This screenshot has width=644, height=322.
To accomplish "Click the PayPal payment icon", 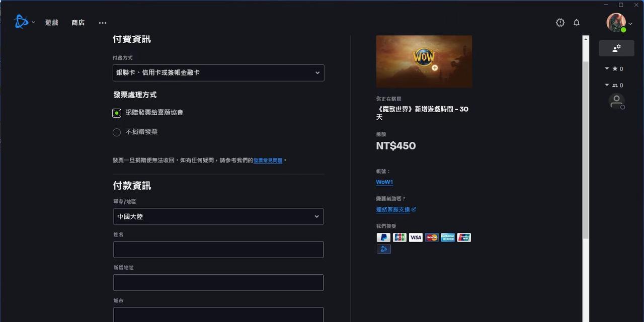I will (383, 237).
